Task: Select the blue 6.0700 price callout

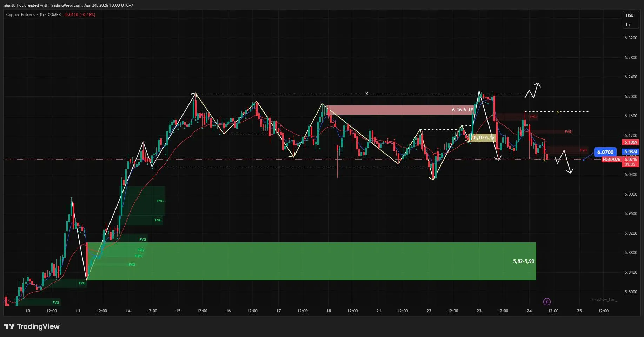Action: [605, 152]
